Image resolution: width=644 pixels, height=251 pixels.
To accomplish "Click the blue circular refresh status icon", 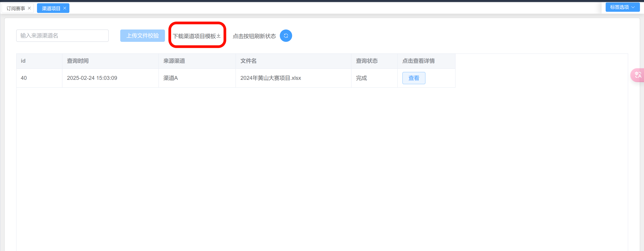I will click(x=286, y=36).
